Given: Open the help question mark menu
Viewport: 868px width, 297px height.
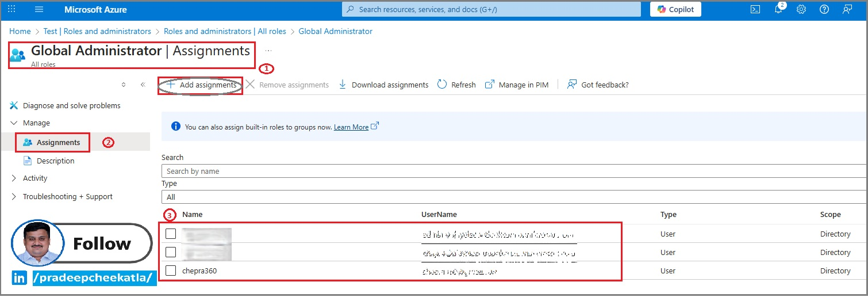Looking at the screenshot, I should [824, 9].
